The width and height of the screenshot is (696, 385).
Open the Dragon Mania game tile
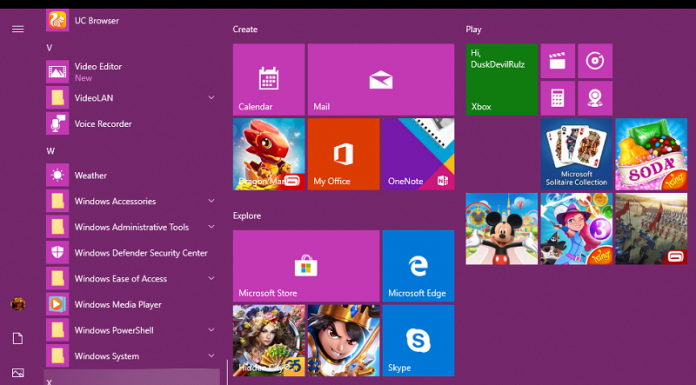[269, 154]
